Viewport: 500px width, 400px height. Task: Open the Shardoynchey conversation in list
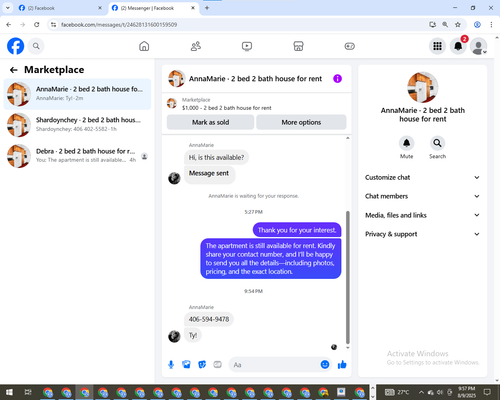coord(77,125)
